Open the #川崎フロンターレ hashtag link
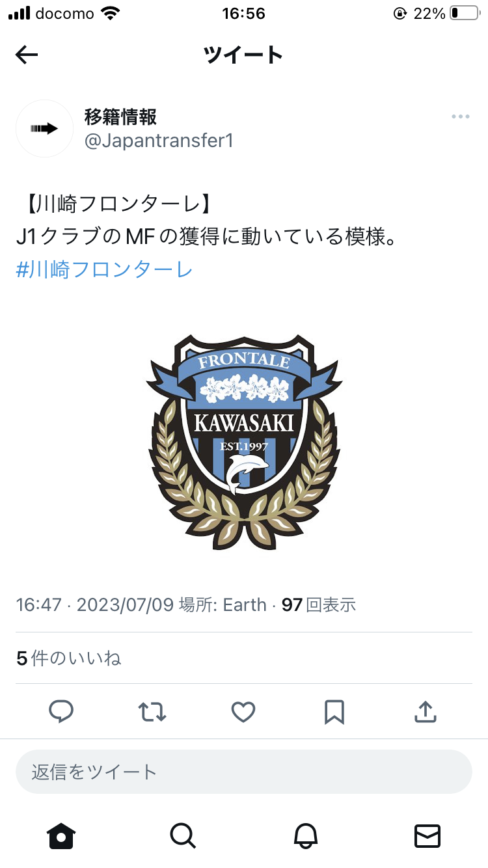Viewport: 488px width, 868px height. pyautogui.click(x=104, y=269)
